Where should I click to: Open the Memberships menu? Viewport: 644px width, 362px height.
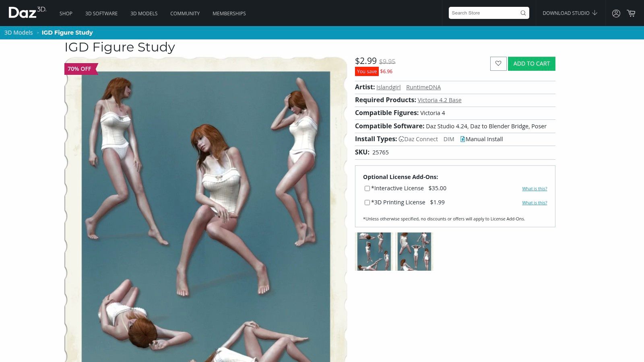point(229,13)
